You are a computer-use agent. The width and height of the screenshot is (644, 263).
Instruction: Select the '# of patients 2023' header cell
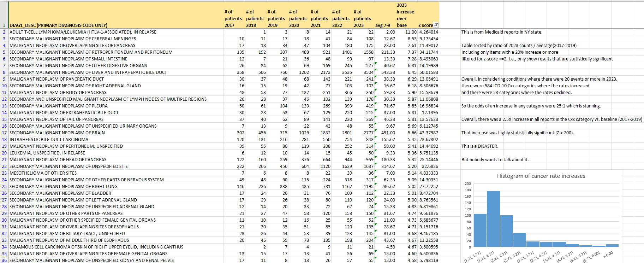point(363,15)
